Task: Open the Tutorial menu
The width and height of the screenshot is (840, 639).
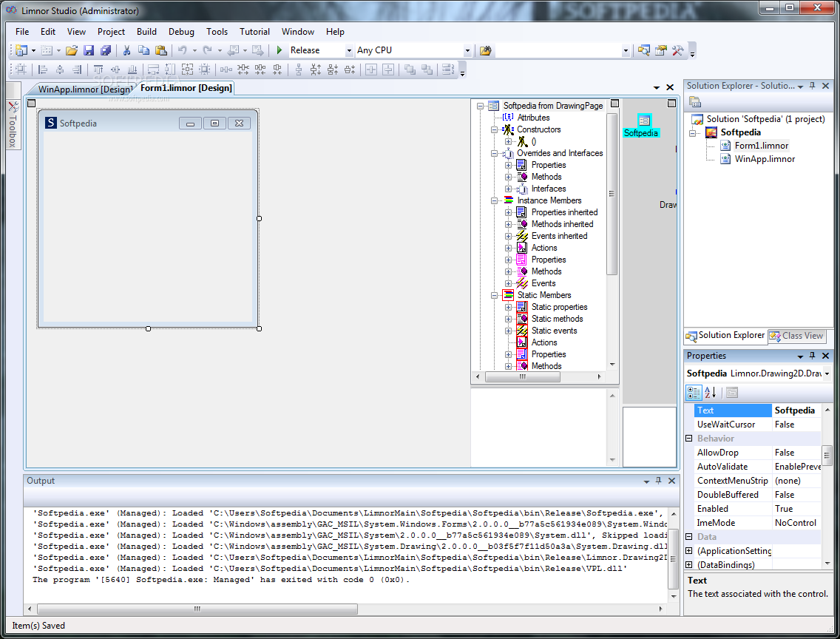Action: click(x=254, y=32)
